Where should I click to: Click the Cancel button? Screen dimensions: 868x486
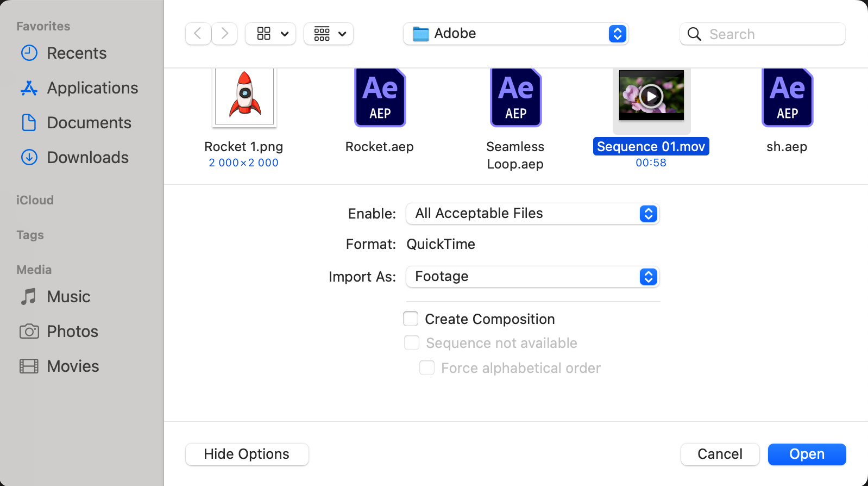pyautogui.click(x=720, y=454)
